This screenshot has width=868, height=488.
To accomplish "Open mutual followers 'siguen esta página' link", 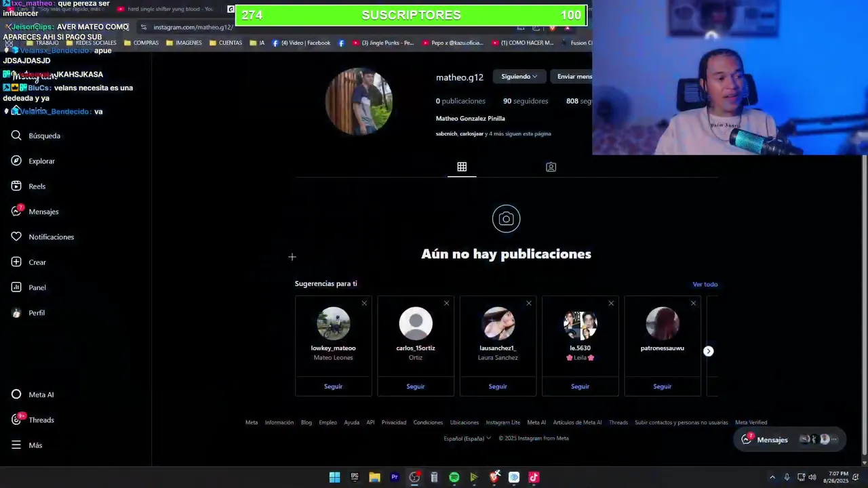I will point(494,134).
